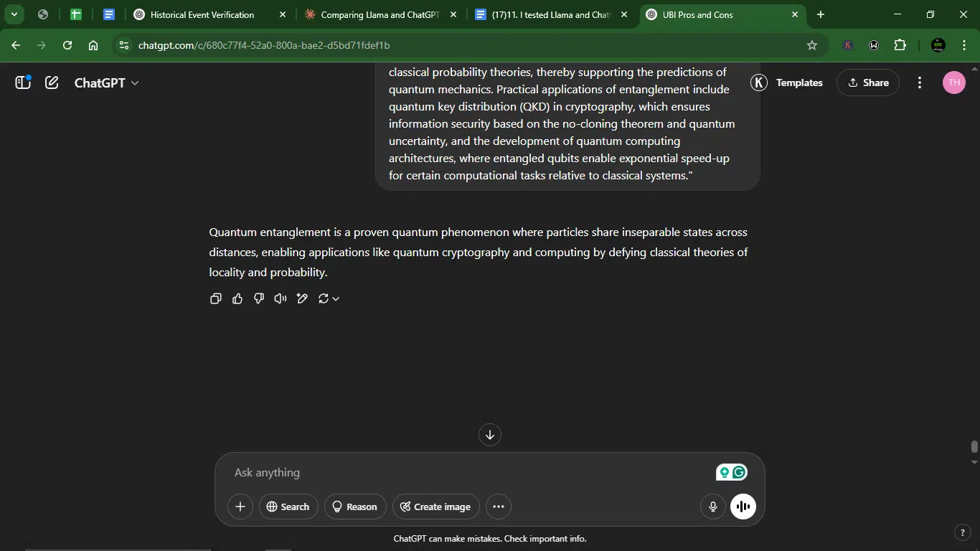This screenshot has width=980, height=551.
Task: Bookmark this page with the star icon
Action: [x=812, y=45]
